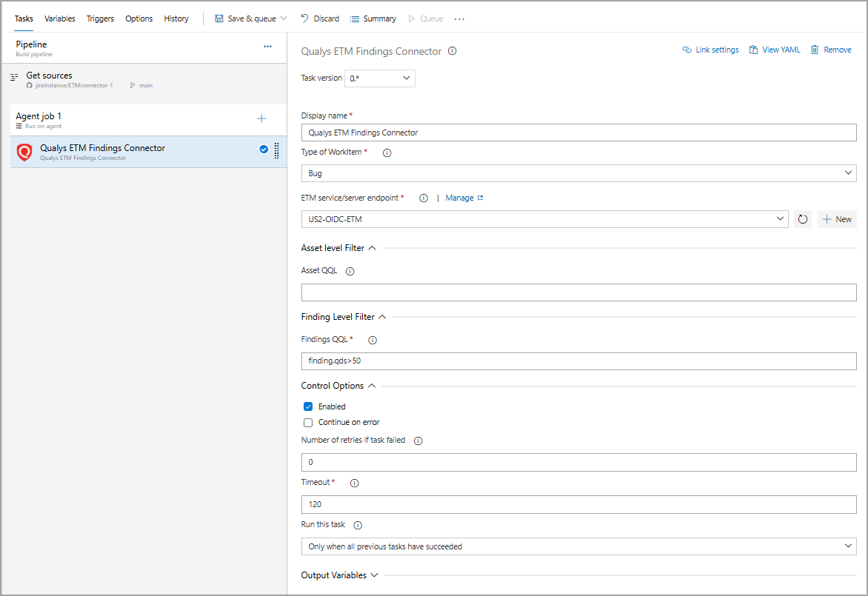Image resolution: width=868 pixels, height=596 pixels.
Task: Open Link settings for the task
Action: click(x=710, y=50)
